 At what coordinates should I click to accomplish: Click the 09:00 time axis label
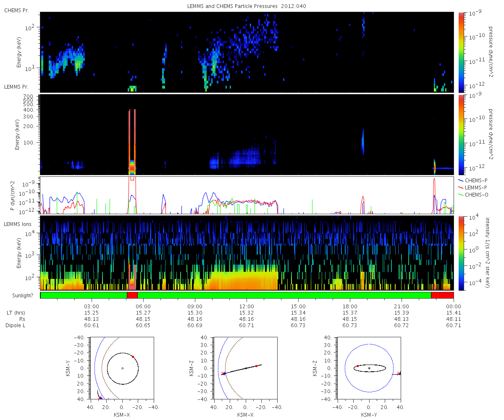tap(195, 306)
